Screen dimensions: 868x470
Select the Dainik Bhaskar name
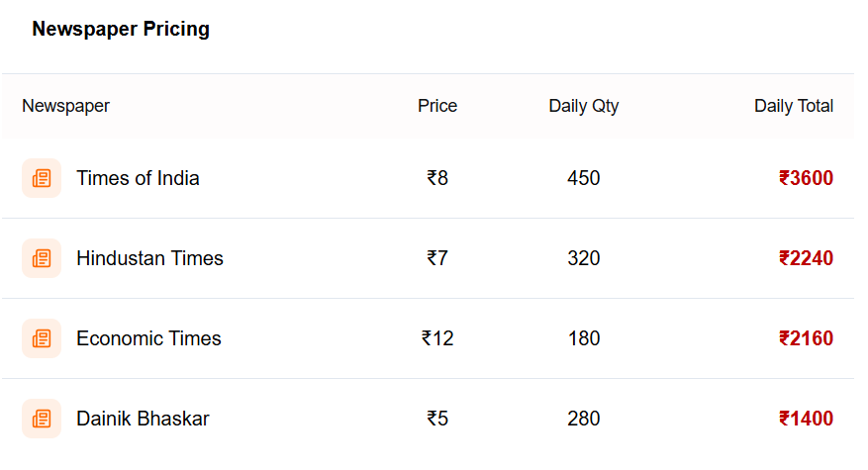[x=143, y=419]
